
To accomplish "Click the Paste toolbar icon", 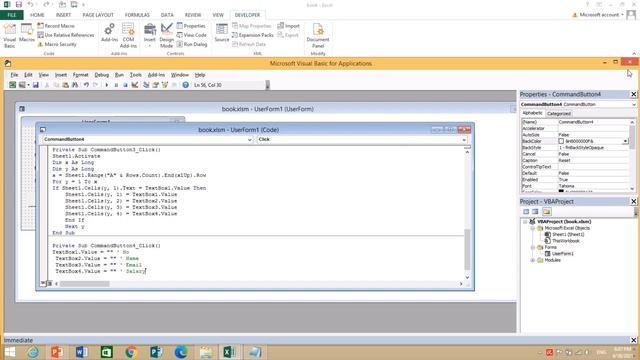I will (x=65, y=85).
